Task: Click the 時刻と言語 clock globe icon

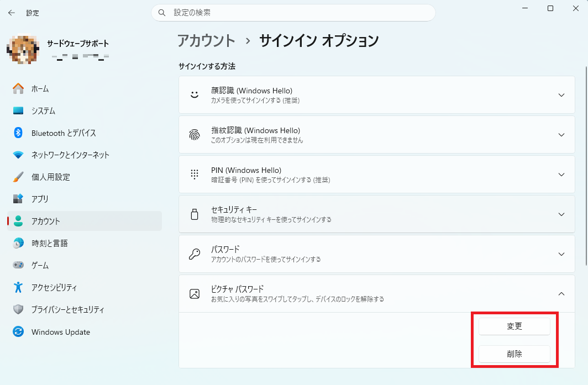Action: coord(18,243)
